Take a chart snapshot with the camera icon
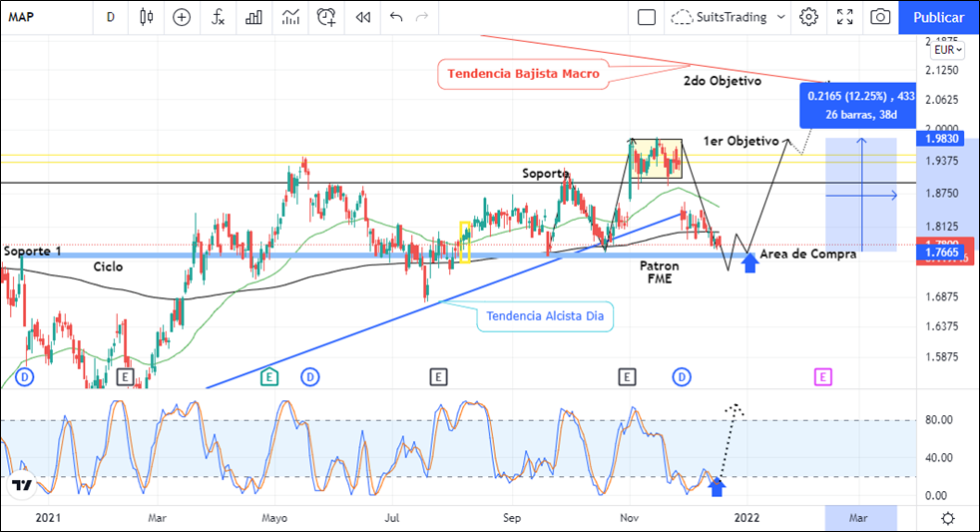 tap(880, 17)
